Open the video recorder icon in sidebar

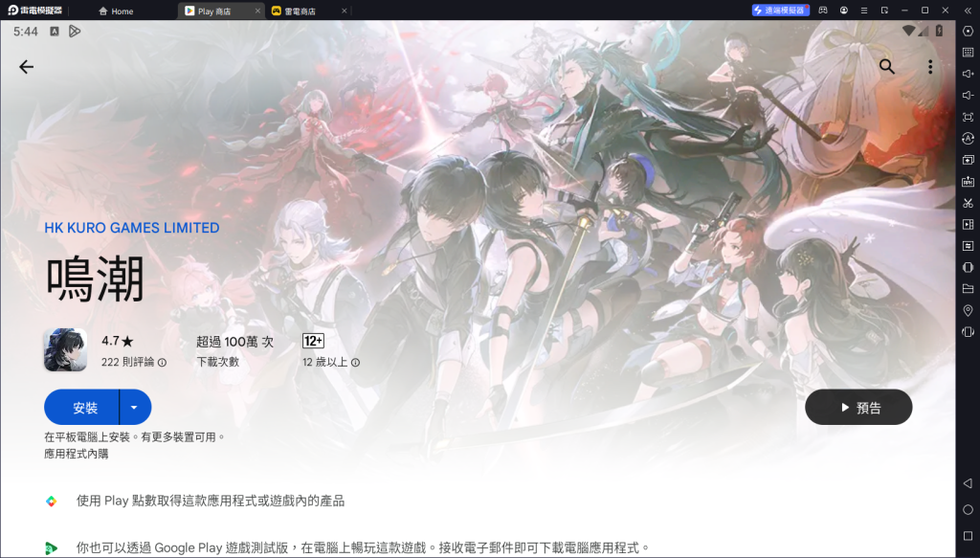969,224
